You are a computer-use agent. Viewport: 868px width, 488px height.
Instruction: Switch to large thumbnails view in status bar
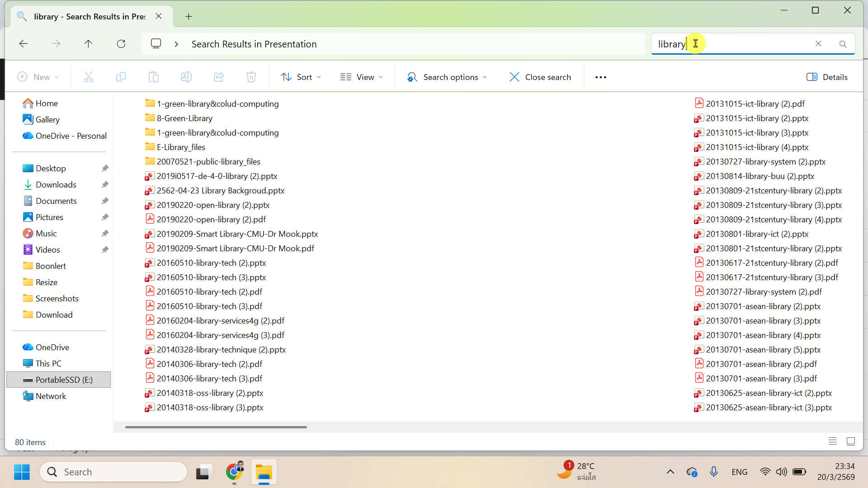pyautogui.click(x=851, y=441)
